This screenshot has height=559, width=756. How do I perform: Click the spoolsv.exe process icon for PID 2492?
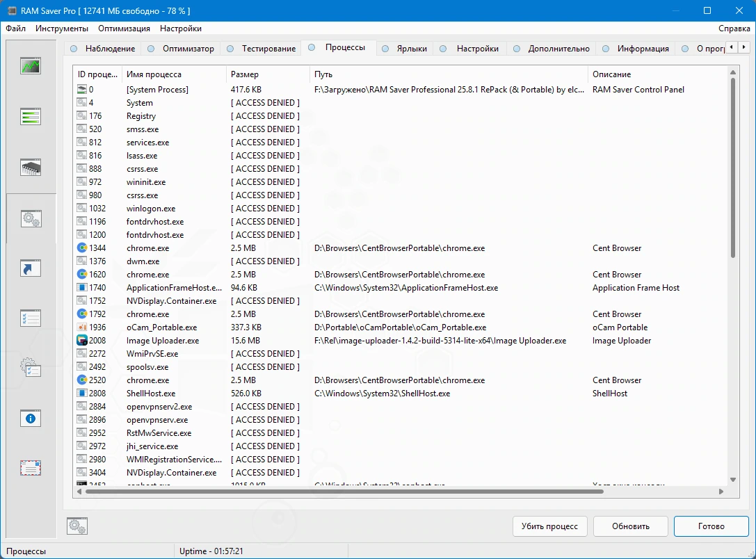[x=82, y=366]
